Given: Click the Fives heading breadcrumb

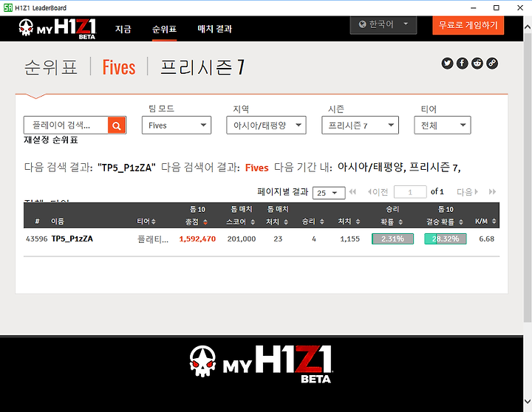Looking at the screenshot, I should [119, 67].
